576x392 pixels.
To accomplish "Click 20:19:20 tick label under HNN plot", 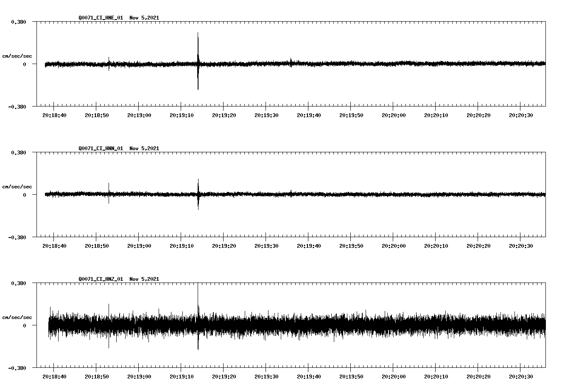I will point(224,246).
